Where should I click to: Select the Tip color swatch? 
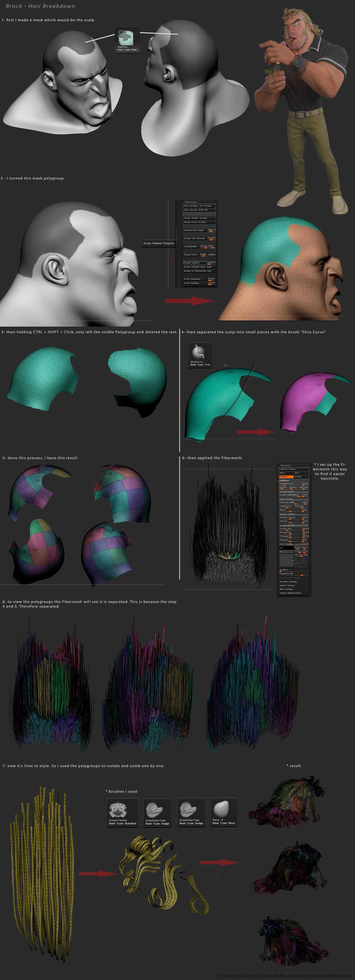coord(287,552)
